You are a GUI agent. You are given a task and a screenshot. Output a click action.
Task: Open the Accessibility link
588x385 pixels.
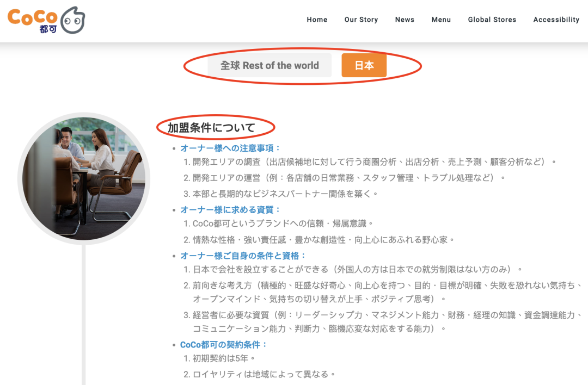[x=556, y=20]
